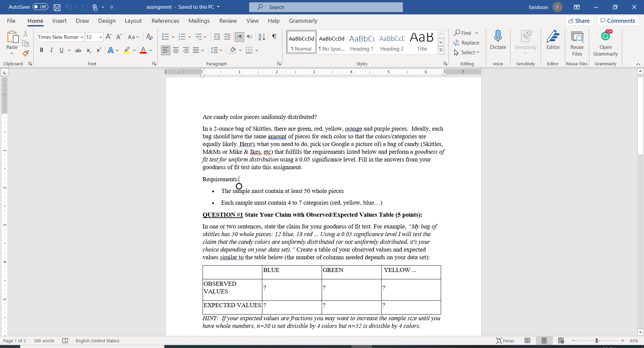Collapse the ribbon chevron

(638, 64)
